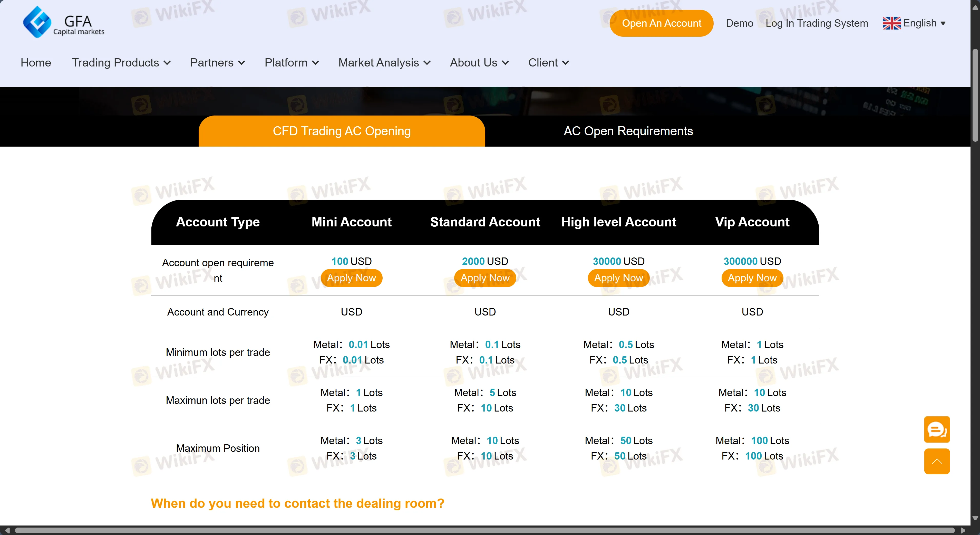980x535 pixels.
Task: Apply Now for the Mini Account
Action: coord(351,278)
